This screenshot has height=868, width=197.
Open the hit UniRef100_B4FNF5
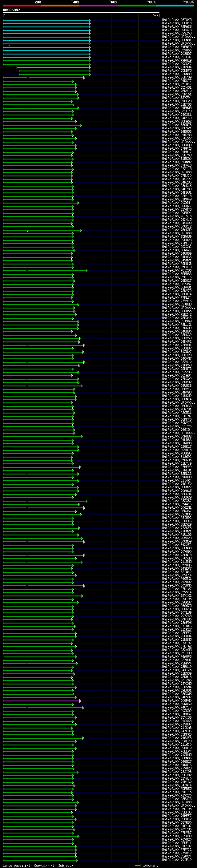click(x=177, y=47)
